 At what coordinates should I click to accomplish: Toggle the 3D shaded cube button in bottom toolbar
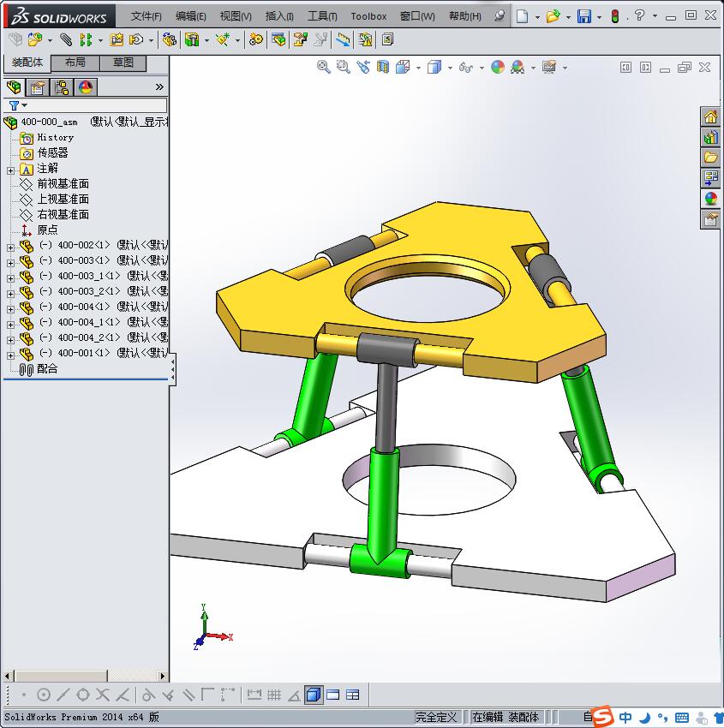(314, 695)
